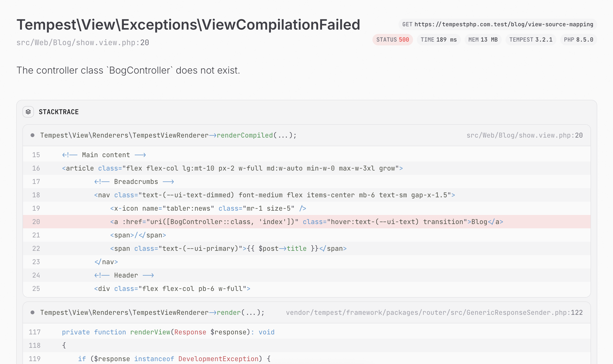613x364 pixels.
Task: Expand the STACKTRACE section heading
Action: (59, 112)
